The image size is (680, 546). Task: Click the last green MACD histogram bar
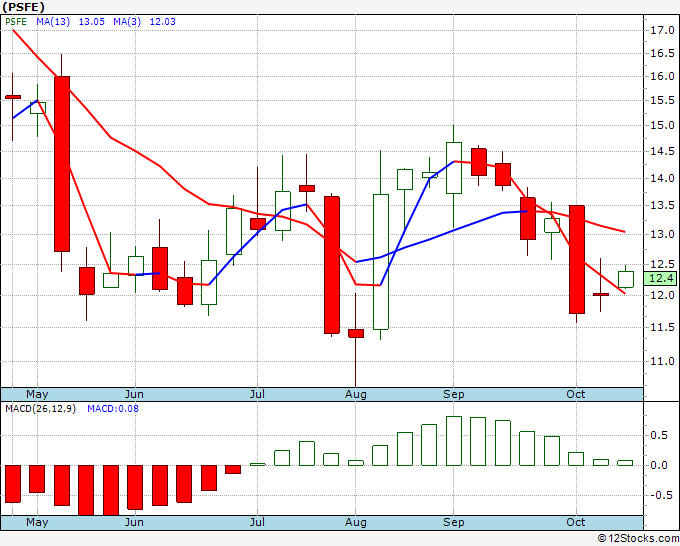tap(625, 463)
